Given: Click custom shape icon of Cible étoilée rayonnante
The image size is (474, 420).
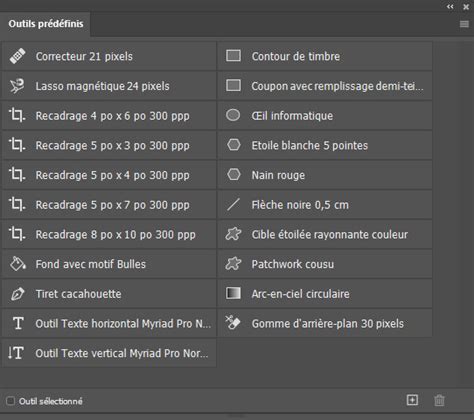Looking at the screenshot, I should coord(233,234).
